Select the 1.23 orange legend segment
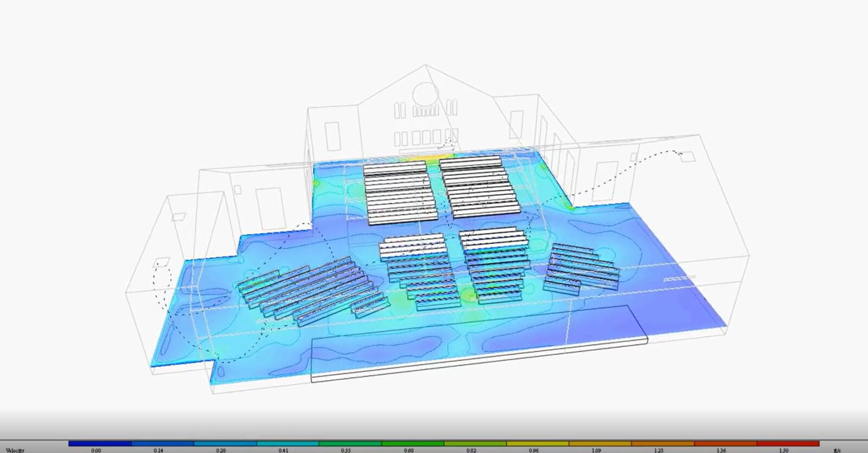 point(662,444)
